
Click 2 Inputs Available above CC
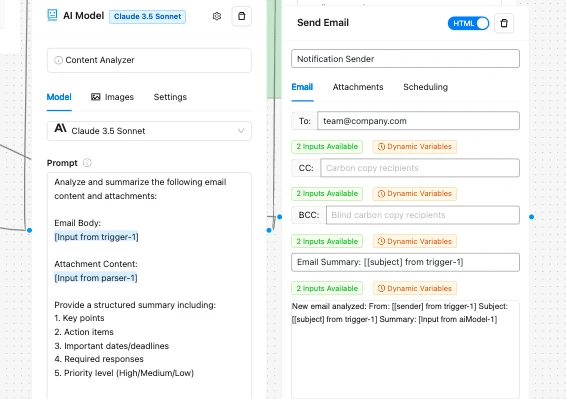click(327, 147)
